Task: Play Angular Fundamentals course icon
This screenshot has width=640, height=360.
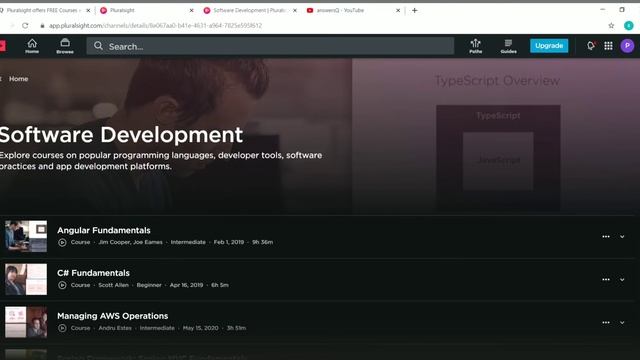Action: [x=62, y=242]
